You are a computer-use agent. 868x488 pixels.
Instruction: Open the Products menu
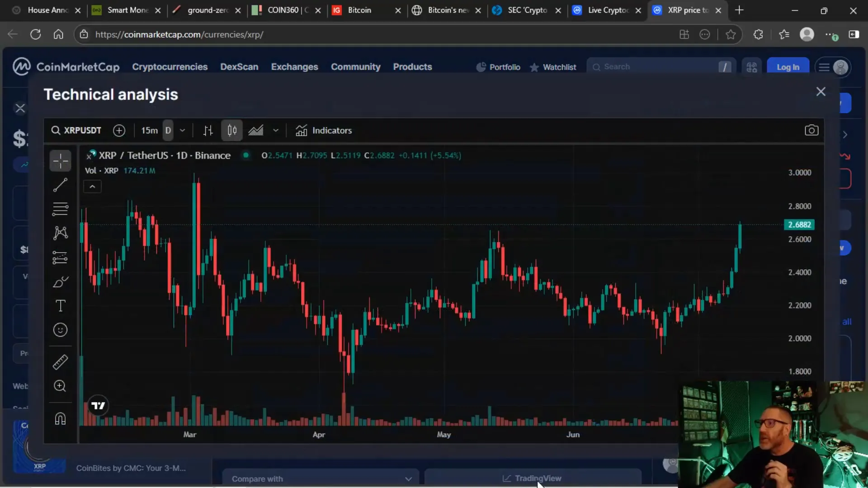[412, 67]
